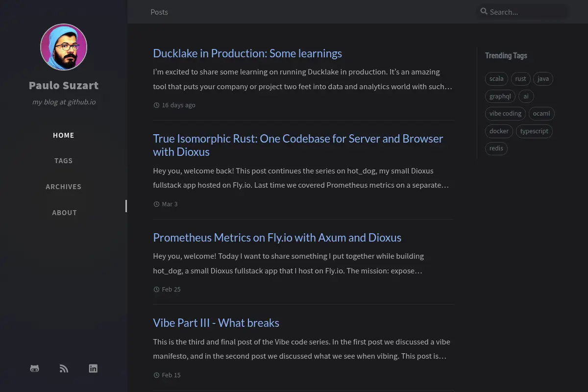Click the Posts breadcrumb in top bar

[x=159, y=12]
